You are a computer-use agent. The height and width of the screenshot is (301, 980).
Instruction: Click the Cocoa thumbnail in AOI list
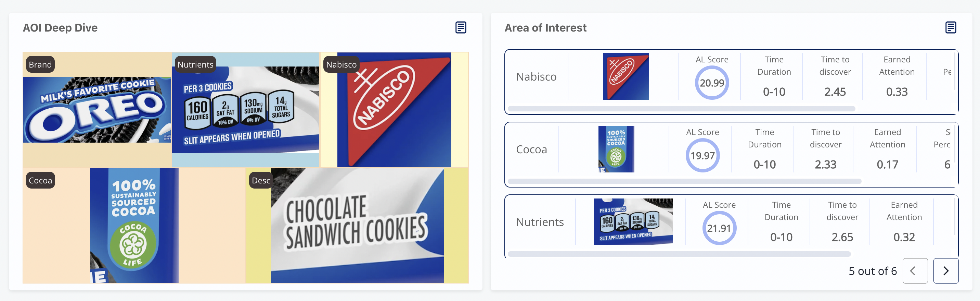pos(616,149)
